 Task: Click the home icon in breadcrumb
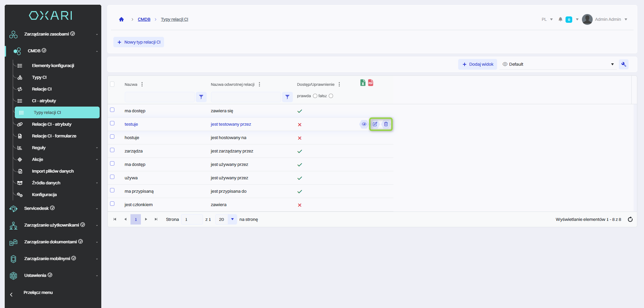pyautogui.click(x=121, y=19)
